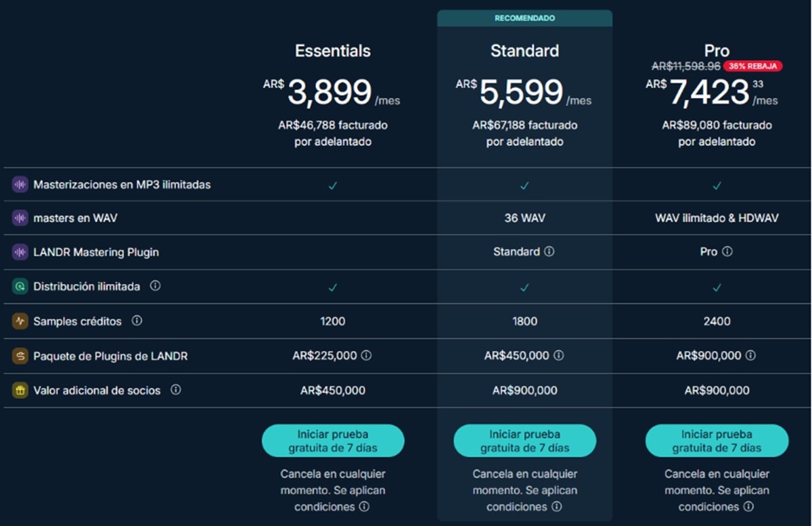Image resolution: width=812 pixels, height=526 pixels.
Task: Open conditions info under Pro plan
Action: (x=748, y=506)
